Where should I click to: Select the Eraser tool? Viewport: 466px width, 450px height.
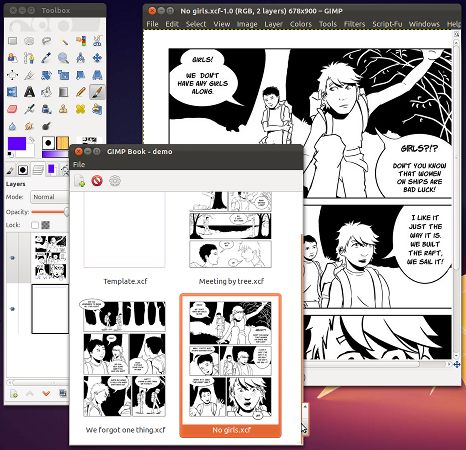(13, 109)
